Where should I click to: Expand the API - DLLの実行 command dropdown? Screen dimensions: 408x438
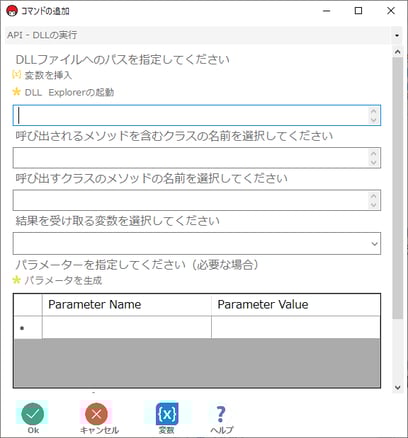tap(397, 35)
